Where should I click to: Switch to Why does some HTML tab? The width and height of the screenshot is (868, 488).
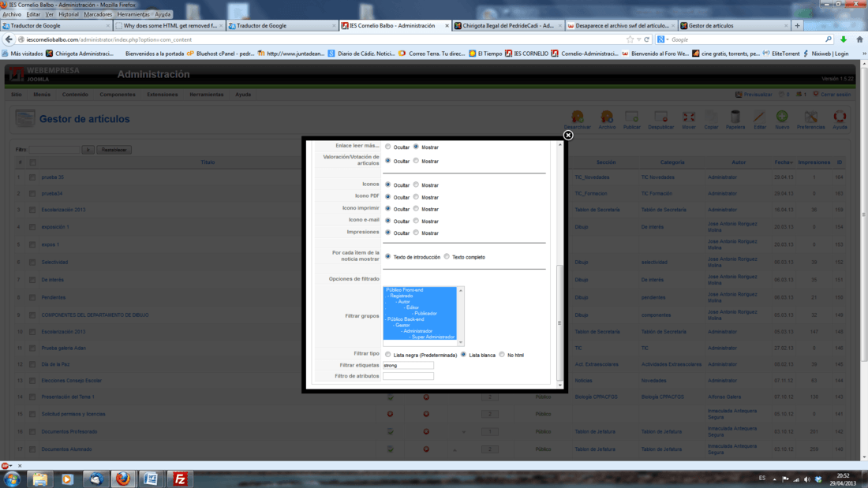point(169,25)
